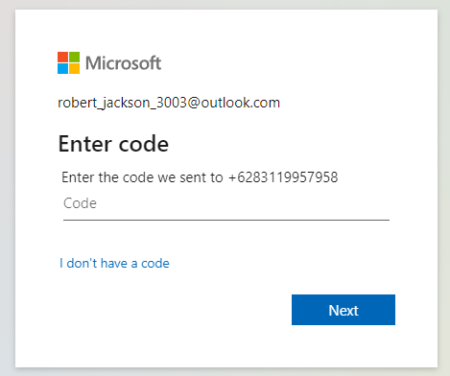This screenshot has width=450, height=376.
Task: Click 'Enter the code we sent to' text
Action: 142,177
